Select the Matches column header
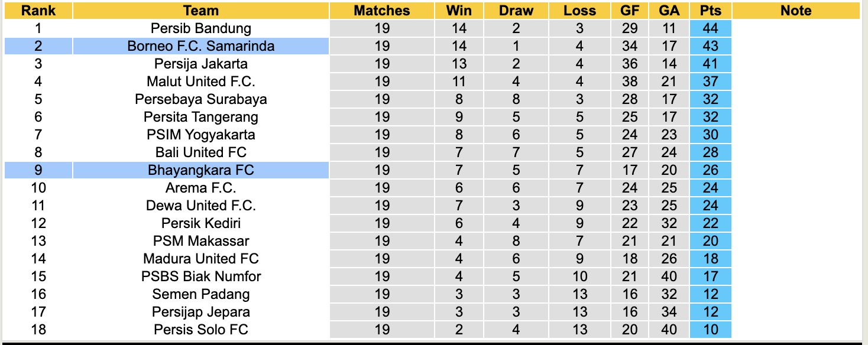 (x=382, y=11)
